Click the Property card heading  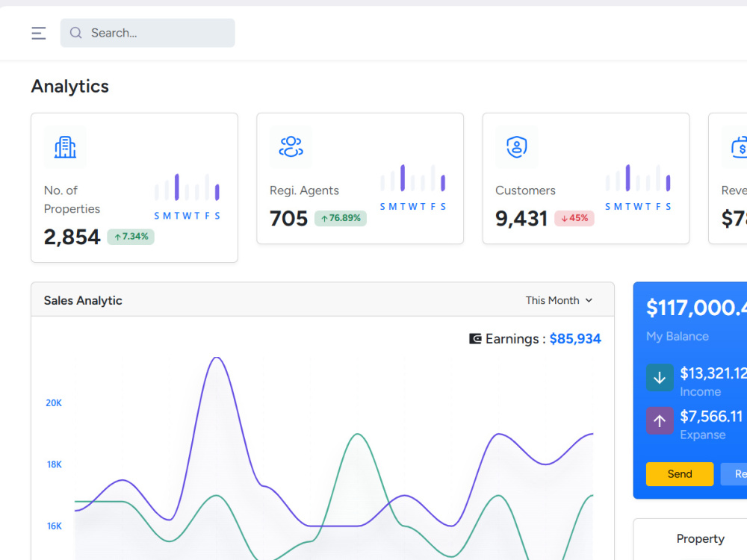[x=701, y=538]
